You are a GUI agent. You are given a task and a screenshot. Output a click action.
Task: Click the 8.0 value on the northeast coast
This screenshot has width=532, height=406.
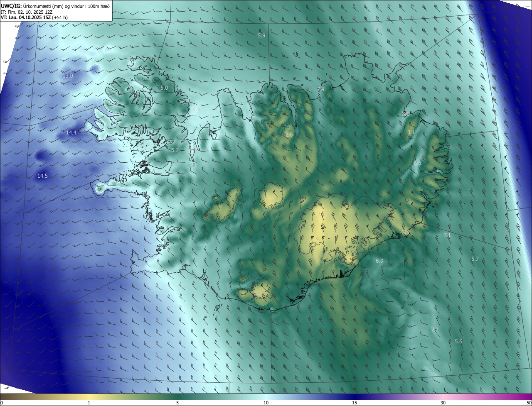pyautogui.click(x=405, y=114)
